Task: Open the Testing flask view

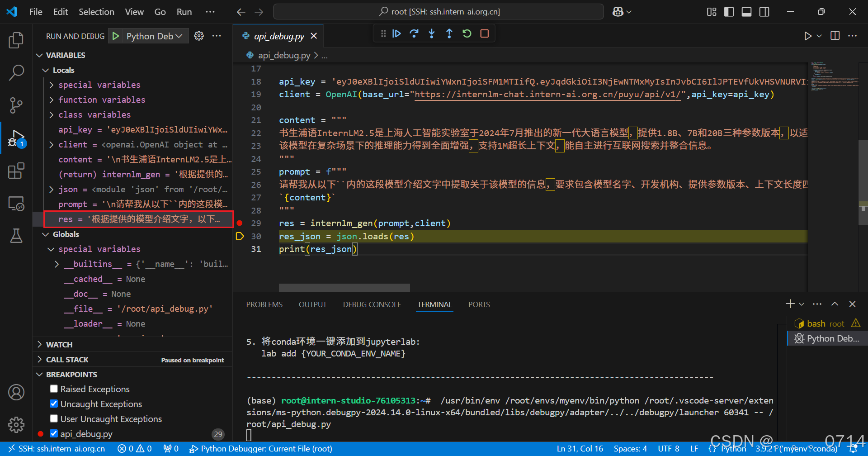Action: 16,236
